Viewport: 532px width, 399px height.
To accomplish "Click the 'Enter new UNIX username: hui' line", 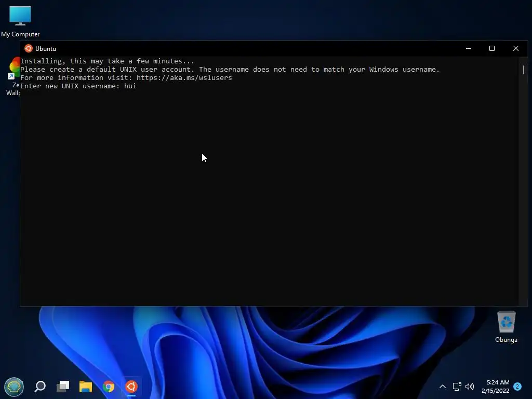I will pos(78,86).
